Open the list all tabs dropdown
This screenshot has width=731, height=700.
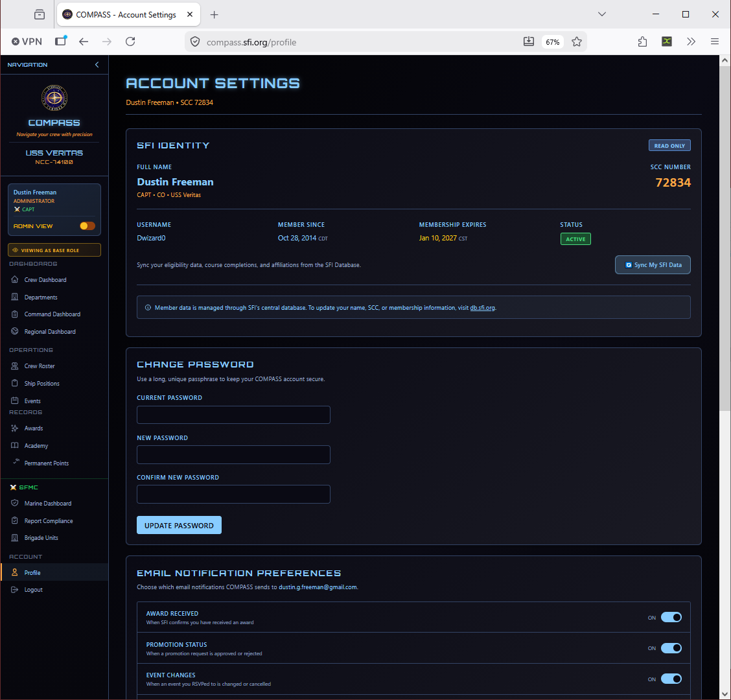[602, 14]
